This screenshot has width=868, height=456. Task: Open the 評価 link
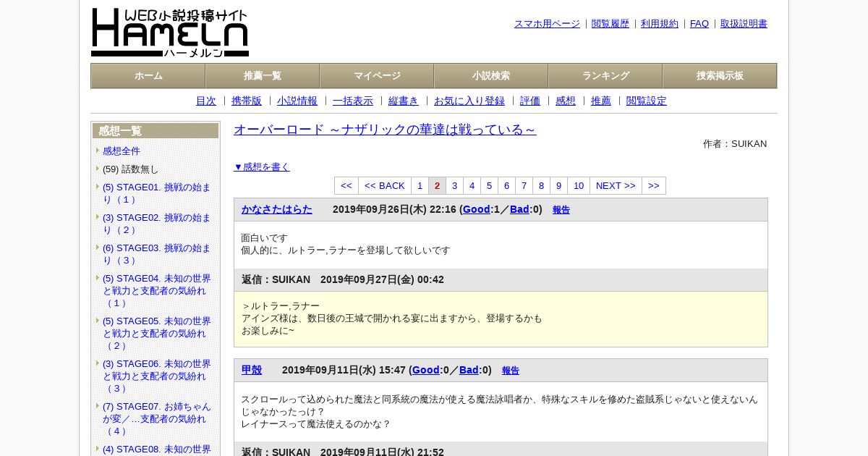pyautogui.click(x=530, y=101)
